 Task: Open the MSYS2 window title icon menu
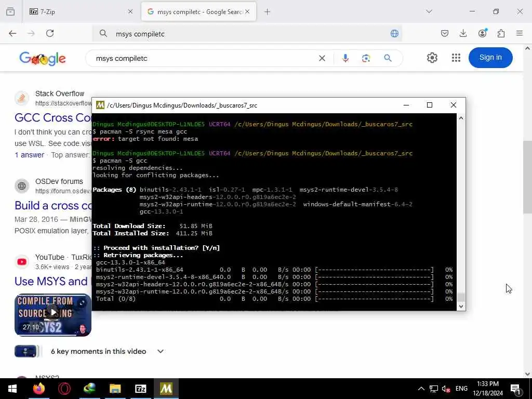[x=100, y=105]
